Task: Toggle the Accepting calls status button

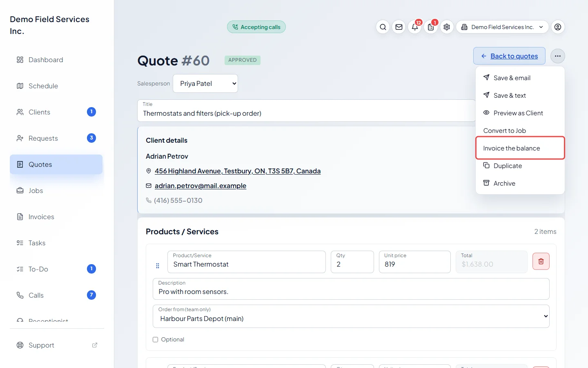Action: (x=256, y=27)
